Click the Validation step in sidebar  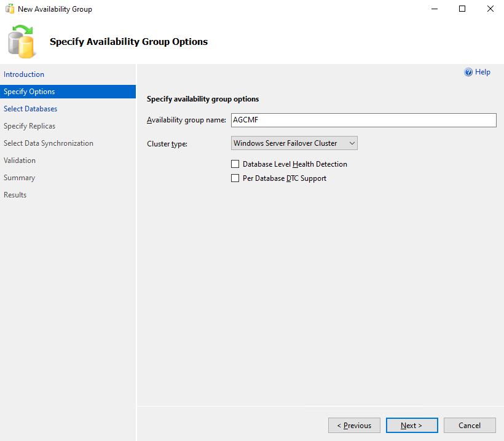pyautogui.click(x=20, y=161)
